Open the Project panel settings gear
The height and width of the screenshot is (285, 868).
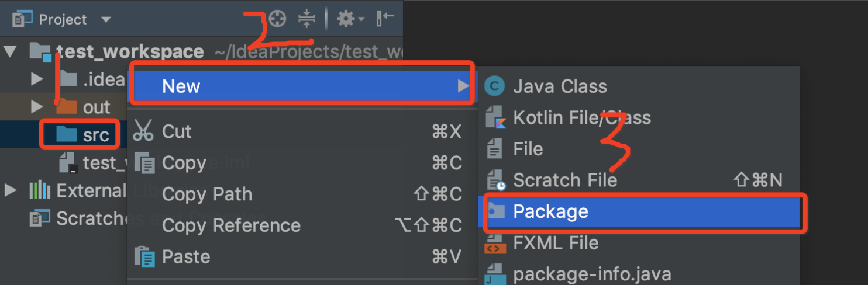click(350, 19)
